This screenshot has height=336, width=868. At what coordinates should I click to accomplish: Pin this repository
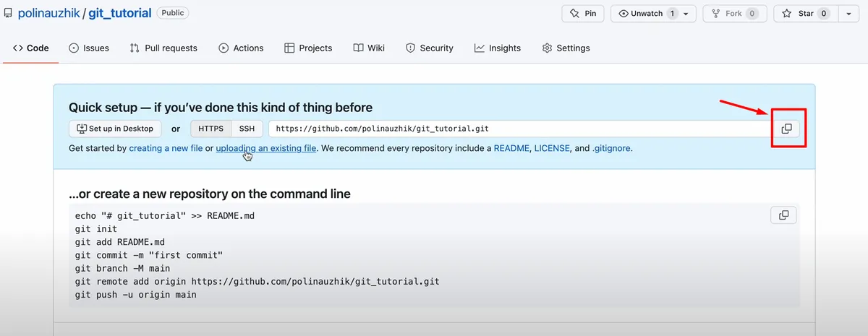(583, 13)
